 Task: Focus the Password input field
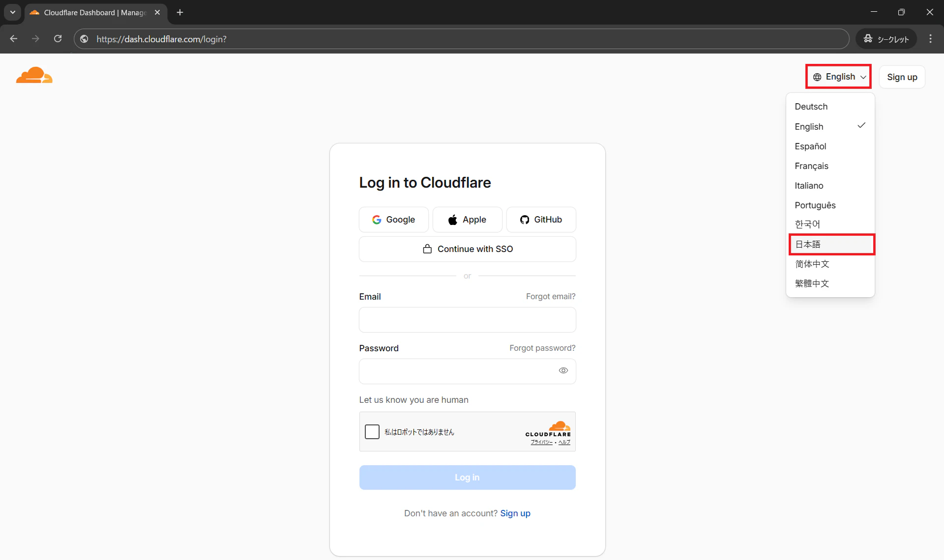(467, 371)
